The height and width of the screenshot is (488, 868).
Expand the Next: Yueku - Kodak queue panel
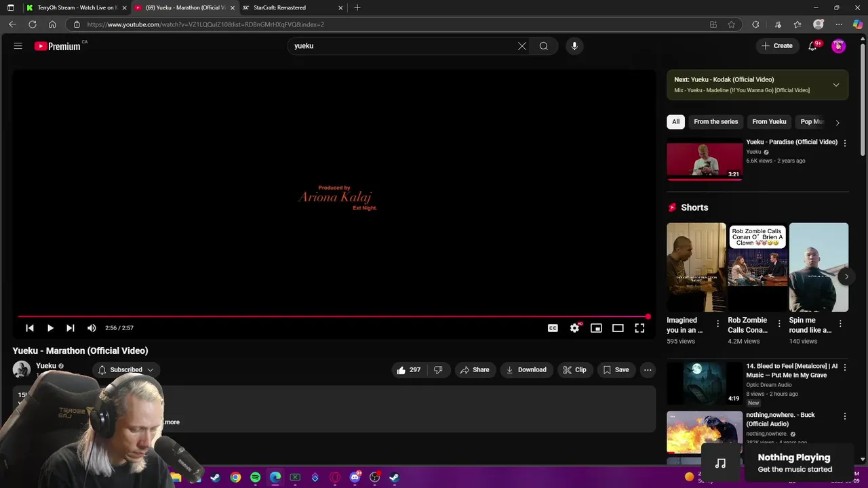pyautogui.click(x=836, y=85)
